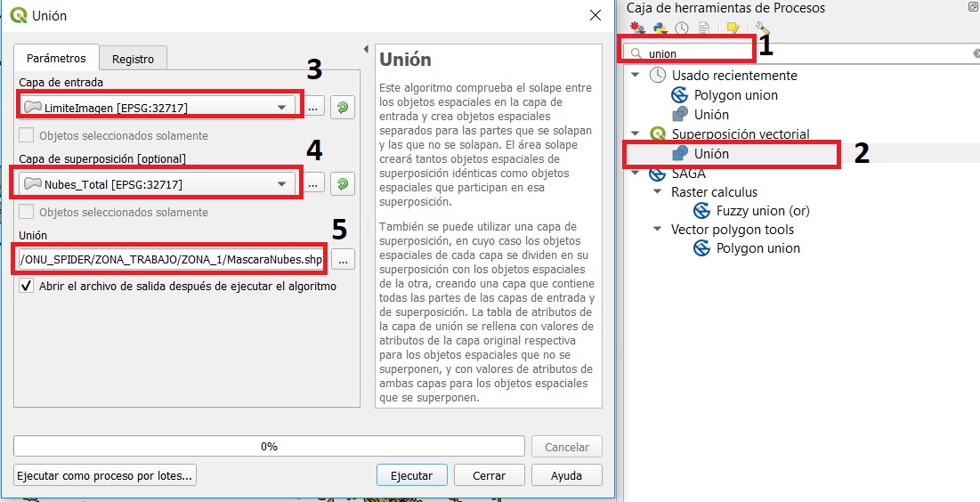Enable selected objects only for overlay layer
Viewport: 980px width, 502px height.
[x=27, y=213]
